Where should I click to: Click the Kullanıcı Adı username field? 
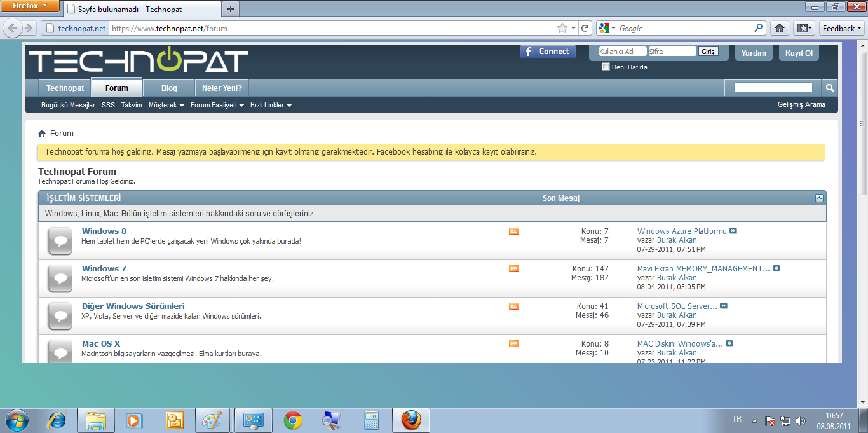point(622,52)
